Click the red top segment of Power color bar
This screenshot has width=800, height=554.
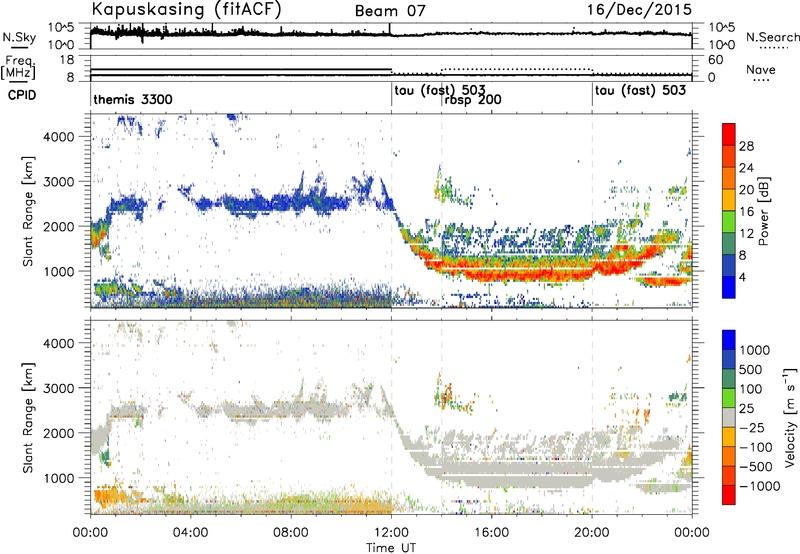tap(729, 134)
